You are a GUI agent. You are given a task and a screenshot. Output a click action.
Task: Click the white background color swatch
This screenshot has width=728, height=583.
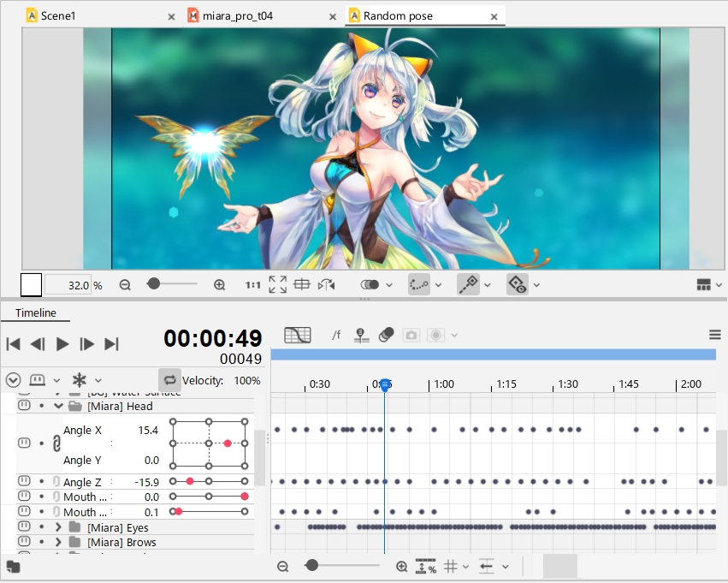pos(31,285)
